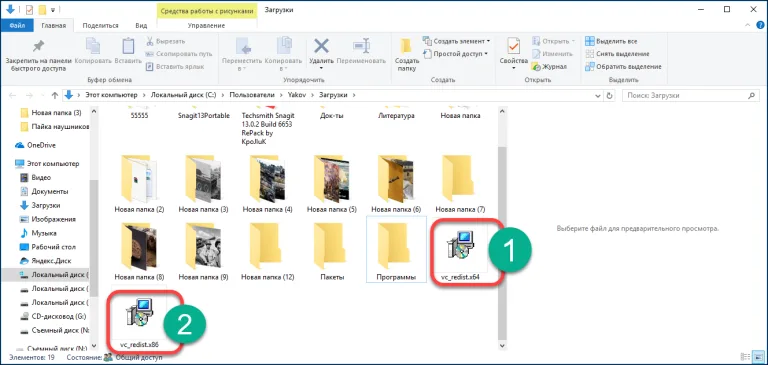
Task: Click the Вставить clipboard icon
Action: (128, 47)
